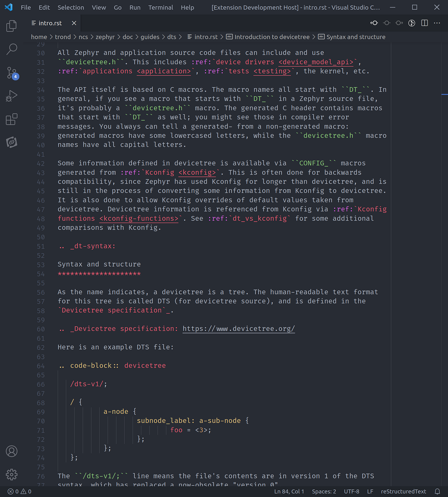The height and width of the screenshot is (497, 448).
Task: Open the Terminal menu
Action: pos(160,7)
